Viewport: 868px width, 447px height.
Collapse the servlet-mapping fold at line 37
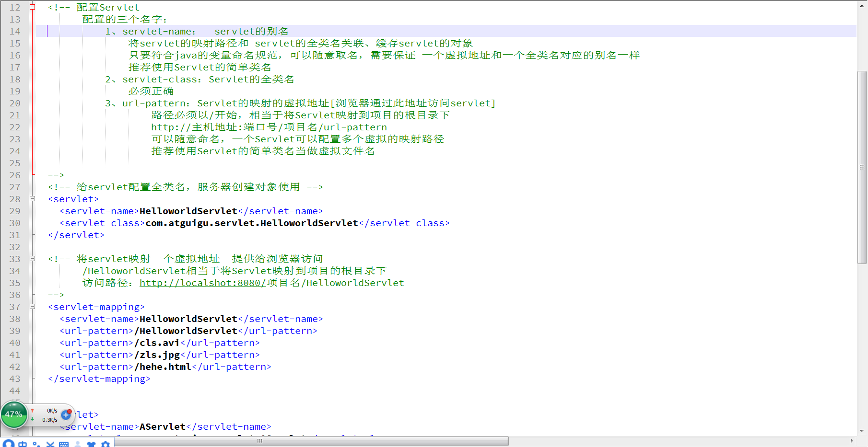[x=33, y=307]
